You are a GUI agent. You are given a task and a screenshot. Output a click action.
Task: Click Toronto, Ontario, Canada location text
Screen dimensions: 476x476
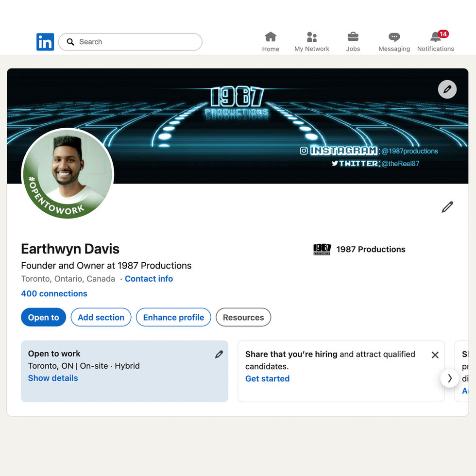(x=68, y=279)
